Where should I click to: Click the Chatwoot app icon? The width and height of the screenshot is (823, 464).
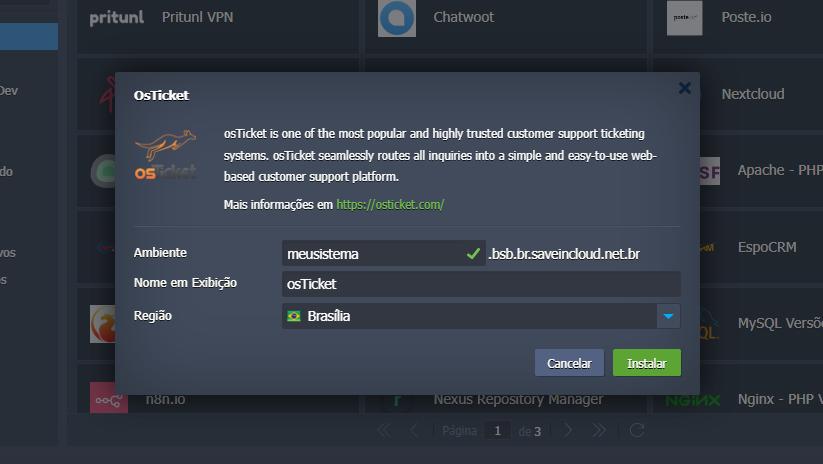pyautogui.click(x=397, y=17)
